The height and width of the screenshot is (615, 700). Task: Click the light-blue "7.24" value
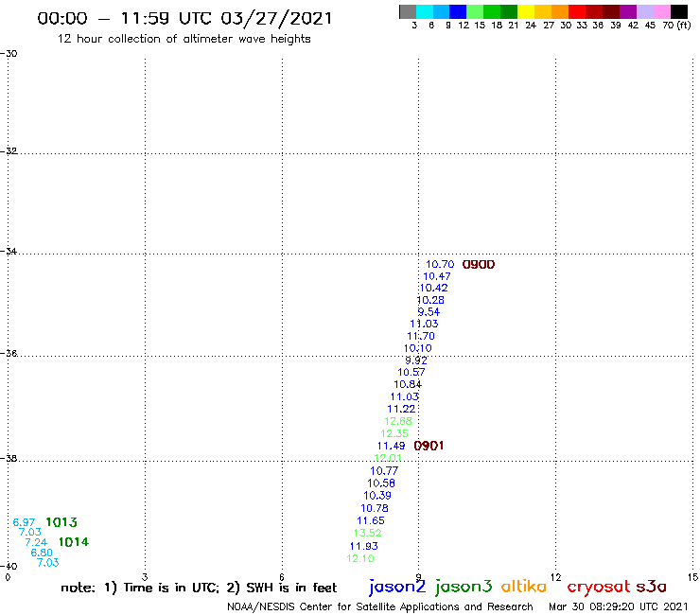[36, 542]
